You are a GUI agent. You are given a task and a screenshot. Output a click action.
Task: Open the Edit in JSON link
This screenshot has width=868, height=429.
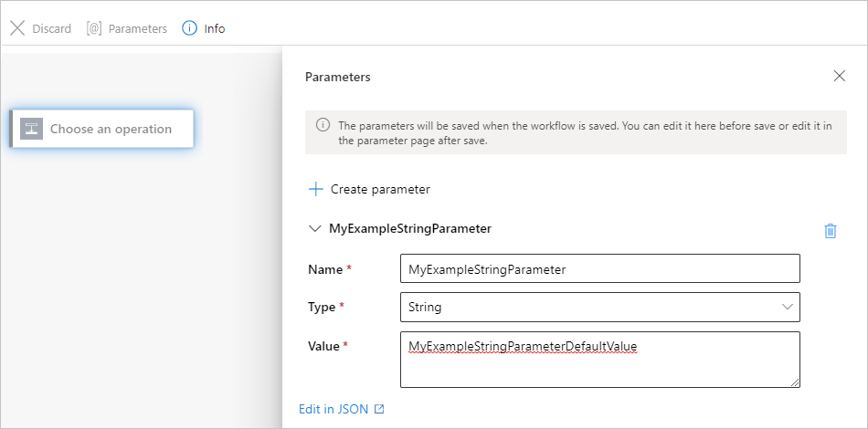point(333,410)
